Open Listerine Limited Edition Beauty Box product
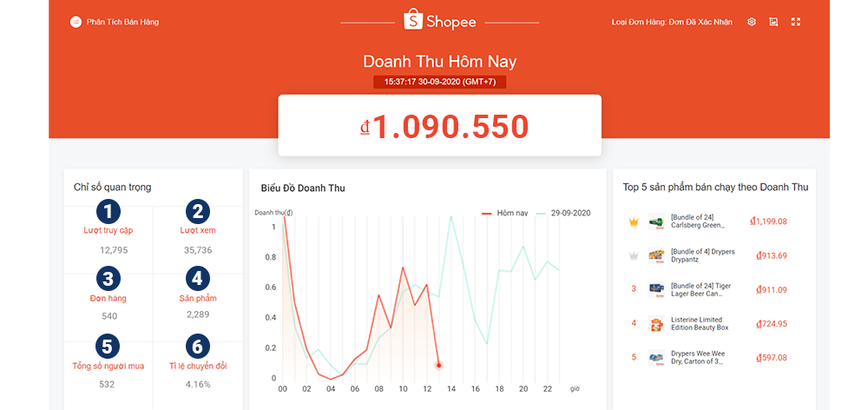 [x=700, y=323]
